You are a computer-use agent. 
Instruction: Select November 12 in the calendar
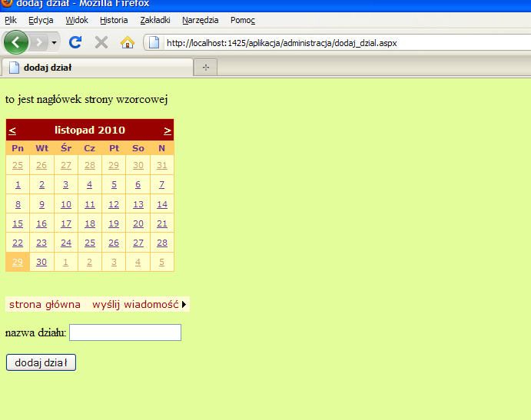[114, 204]
